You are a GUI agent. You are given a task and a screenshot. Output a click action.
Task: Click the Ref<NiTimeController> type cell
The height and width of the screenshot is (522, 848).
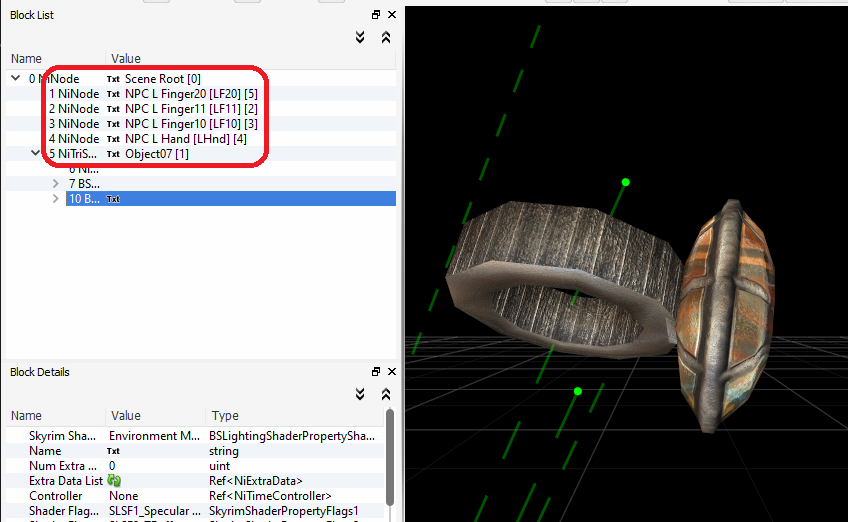pyautogui.click(x=270, y=495)
